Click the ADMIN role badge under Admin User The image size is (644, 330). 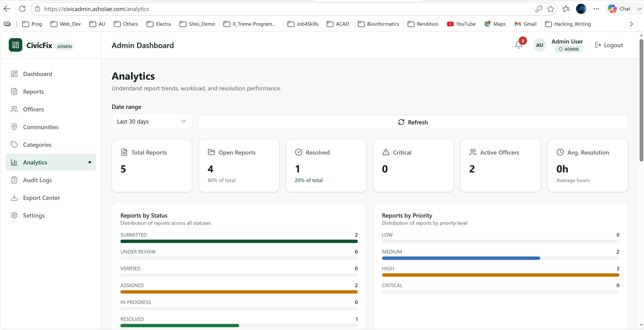[569, 49]
